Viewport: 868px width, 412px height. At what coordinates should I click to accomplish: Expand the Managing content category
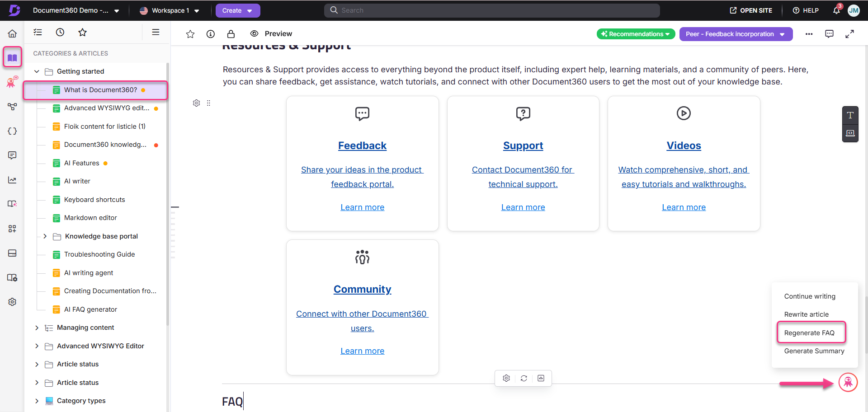pos(37,327)
